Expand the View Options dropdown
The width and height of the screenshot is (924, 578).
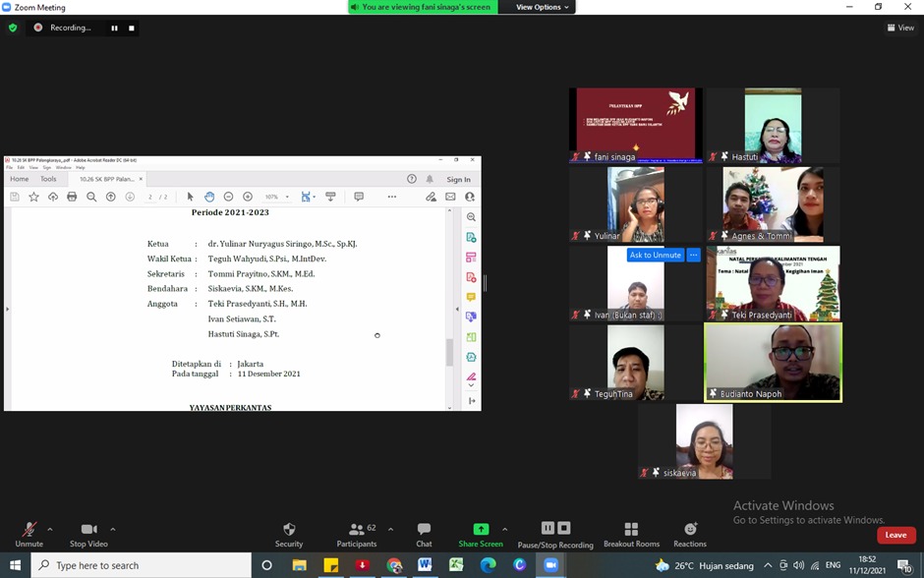tap(542, 7)
